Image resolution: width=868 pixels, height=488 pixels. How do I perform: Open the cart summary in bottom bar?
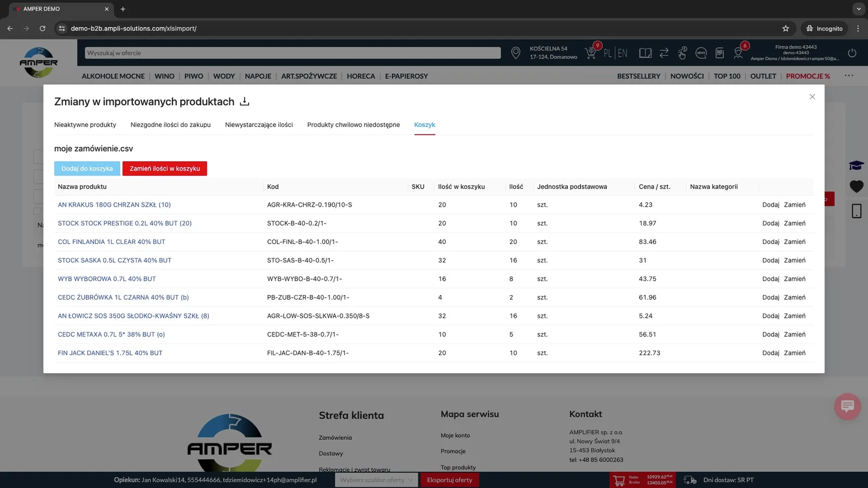tap(643, 480)
